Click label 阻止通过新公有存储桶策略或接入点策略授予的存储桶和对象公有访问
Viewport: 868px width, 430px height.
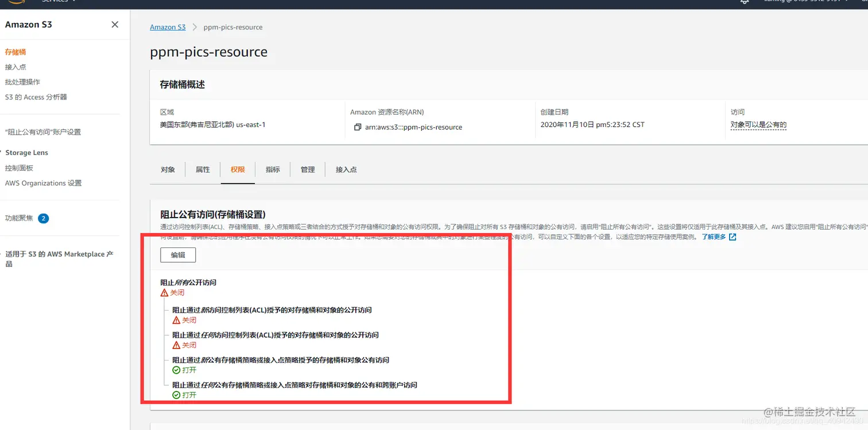pos(281,360)
